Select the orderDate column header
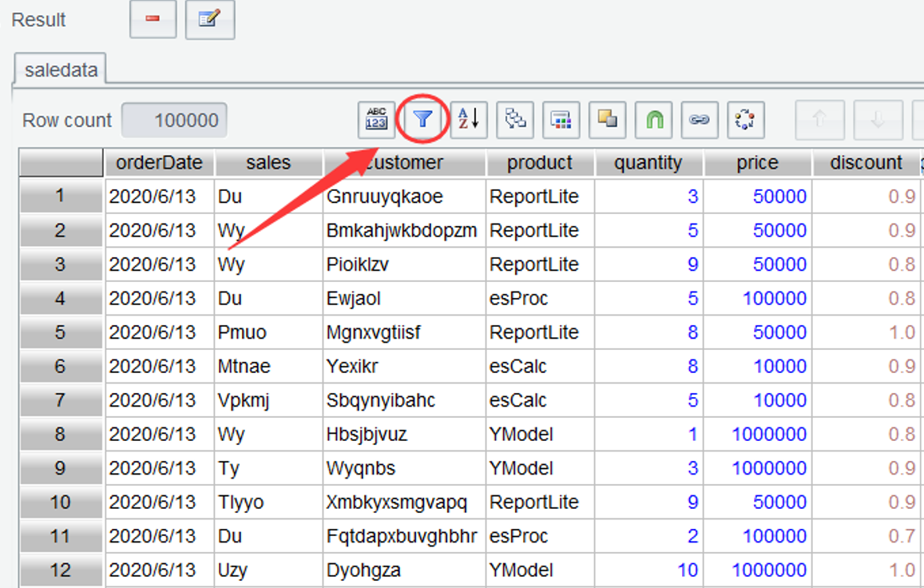924x588 pixels. tap(159, 163)
